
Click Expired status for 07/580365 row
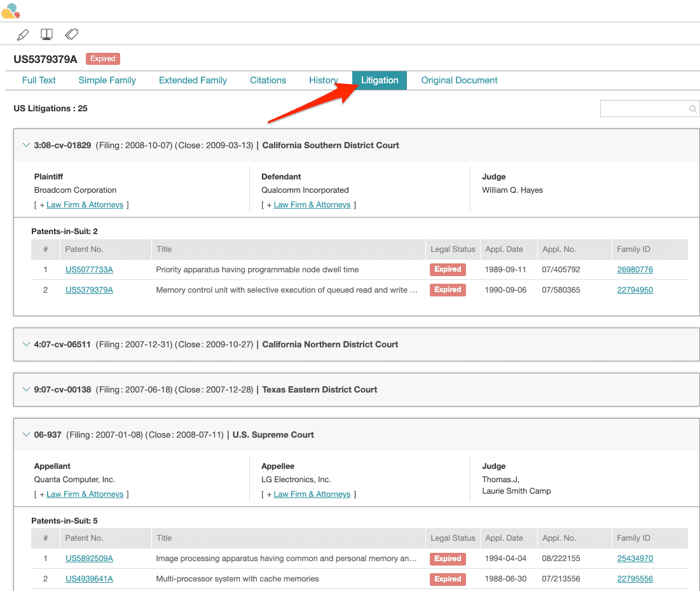tap(448, 290)
